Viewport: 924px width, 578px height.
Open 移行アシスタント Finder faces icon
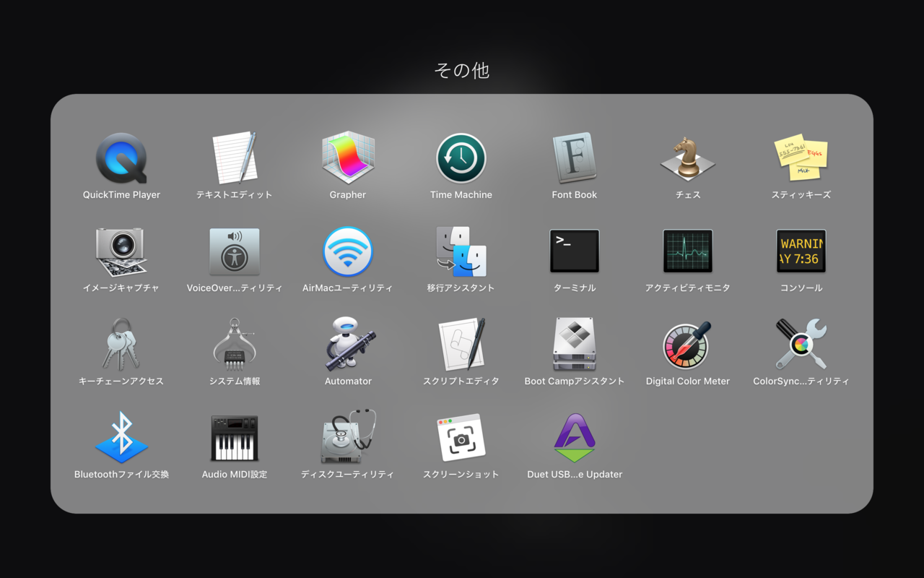(461, 251)
